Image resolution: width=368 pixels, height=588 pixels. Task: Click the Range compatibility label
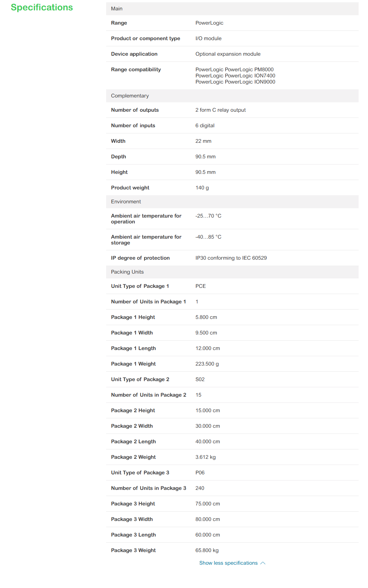click(x=136, y=70)
